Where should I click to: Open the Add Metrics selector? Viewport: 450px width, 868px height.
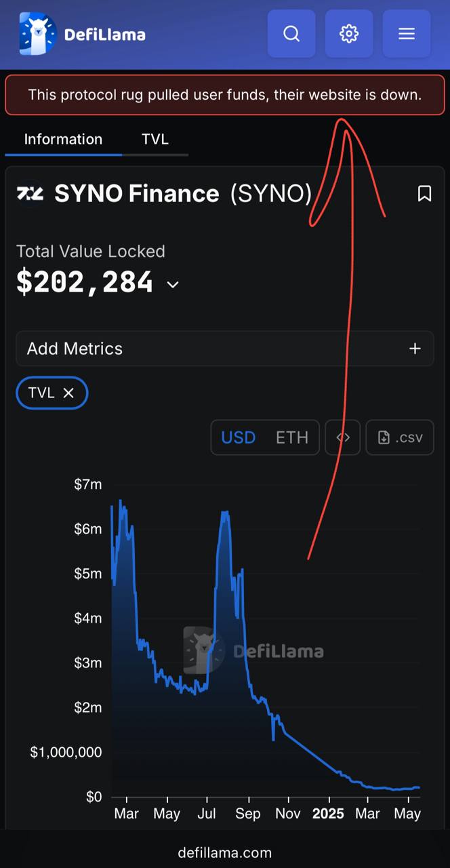(x=225, y=349)
